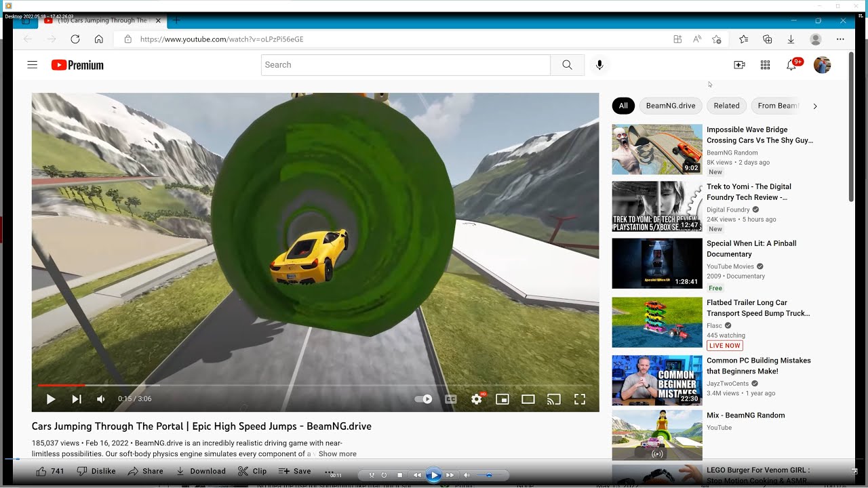Click the browser address bar URL
This screenshot has width=868, height=488.
(x=222, y=39)
